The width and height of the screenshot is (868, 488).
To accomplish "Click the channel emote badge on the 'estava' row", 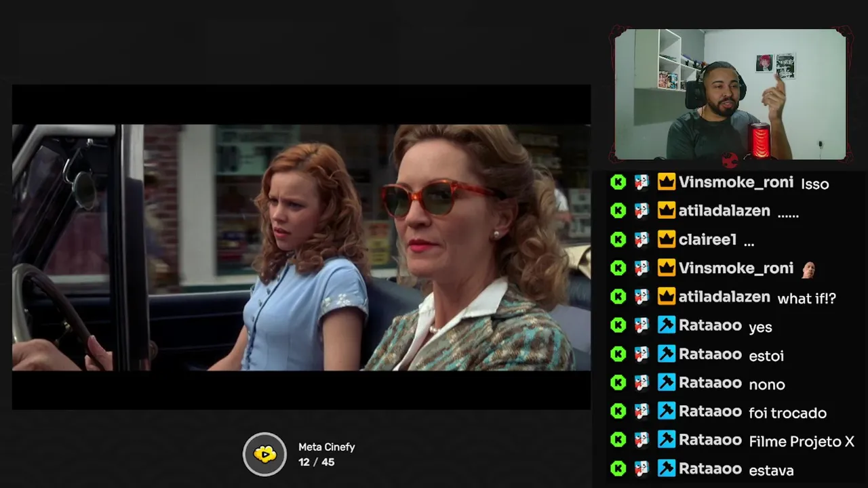I will tap(642, 468).
